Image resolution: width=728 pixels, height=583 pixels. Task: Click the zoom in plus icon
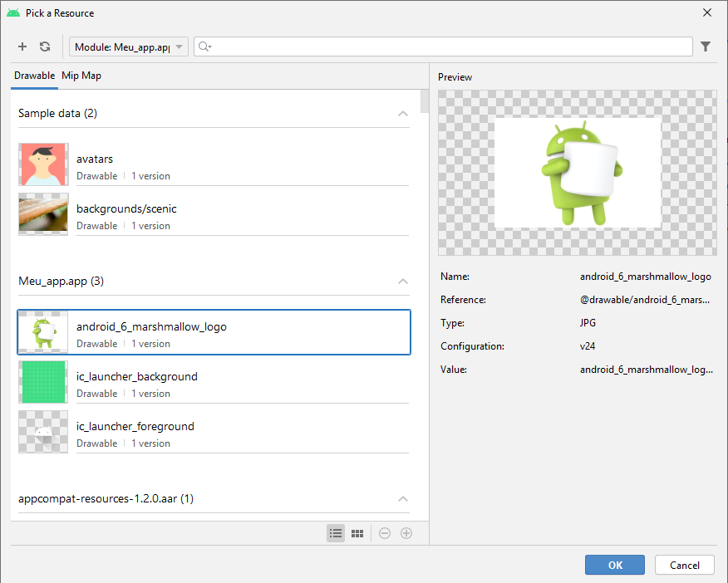406,533
